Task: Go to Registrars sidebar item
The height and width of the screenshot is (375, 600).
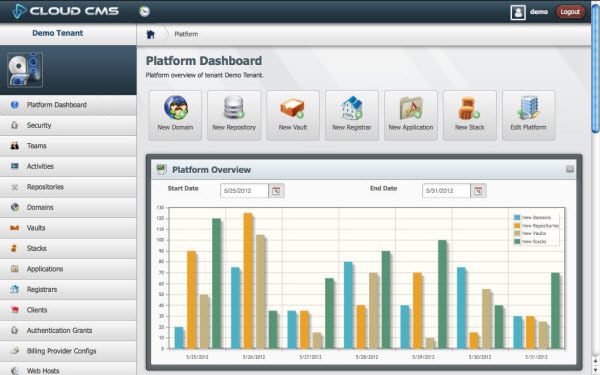Action: coord(68,290)
